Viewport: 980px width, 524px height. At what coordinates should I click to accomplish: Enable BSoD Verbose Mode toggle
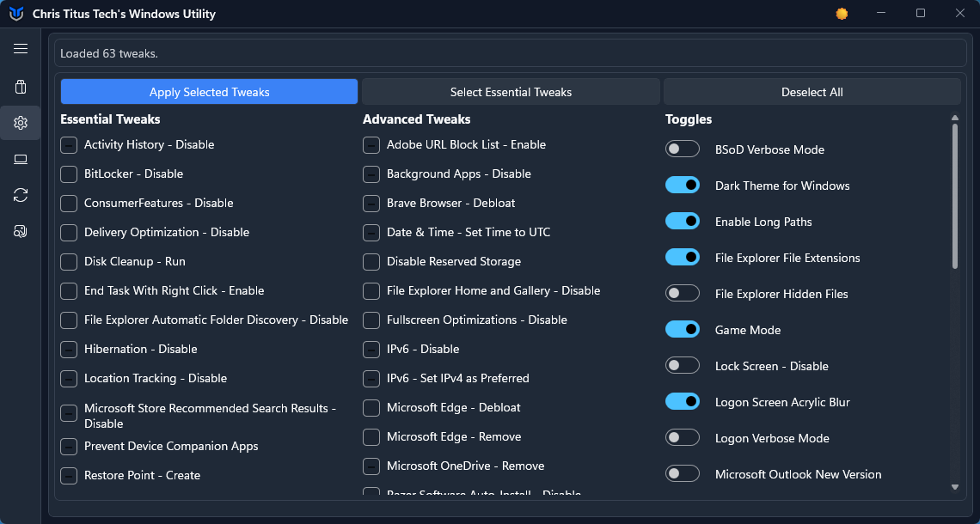[682, 149]
